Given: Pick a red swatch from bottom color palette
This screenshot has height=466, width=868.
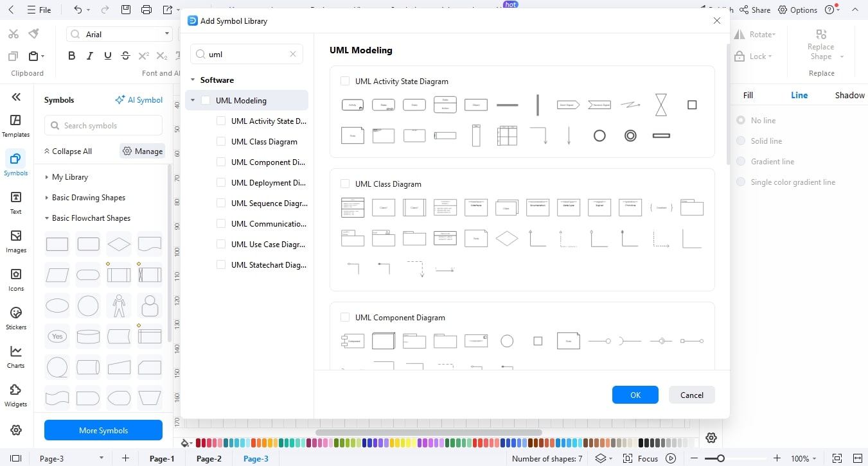Looking at the screenshot, I should click(198, 442).
